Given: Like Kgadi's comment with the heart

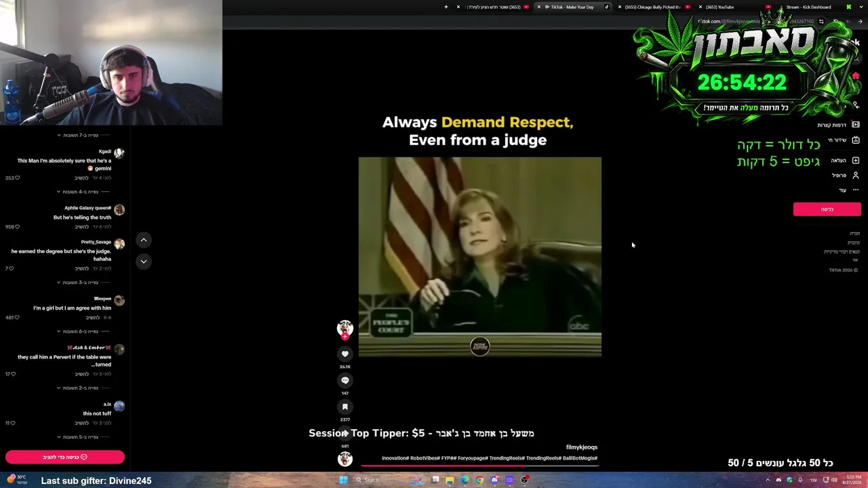Looking at the screenshot, I should [x=17, y=178].
